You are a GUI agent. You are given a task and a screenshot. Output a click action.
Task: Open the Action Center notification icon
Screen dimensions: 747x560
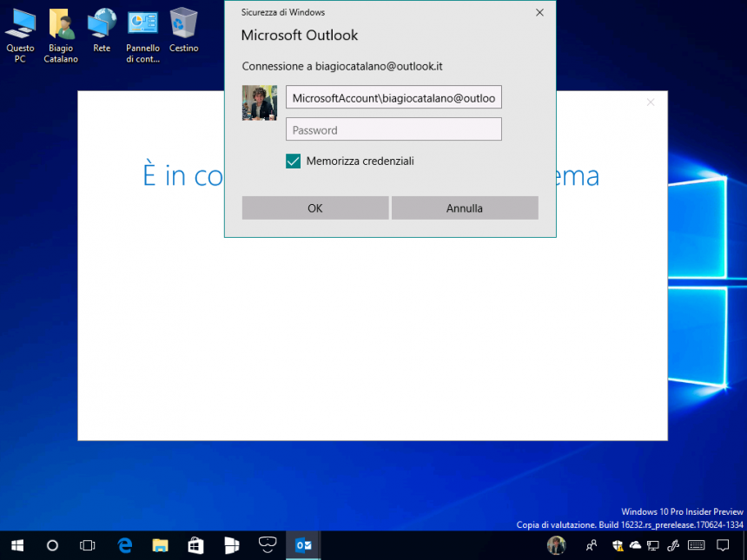point(723,545)
